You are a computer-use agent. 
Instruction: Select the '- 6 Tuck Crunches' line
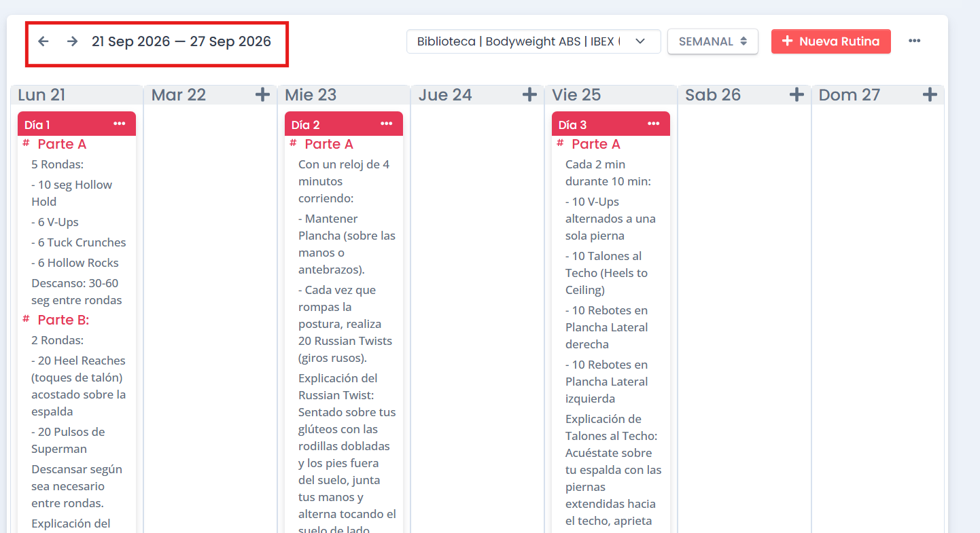tap(79, 242)
